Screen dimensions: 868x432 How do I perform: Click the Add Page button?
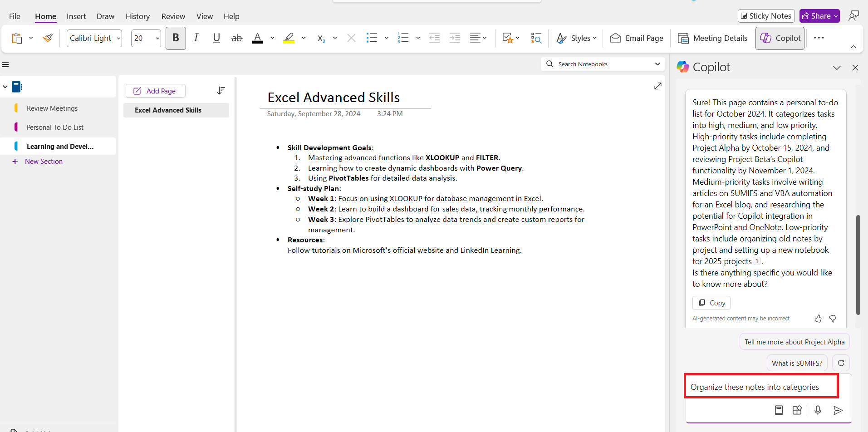point(156,91)
